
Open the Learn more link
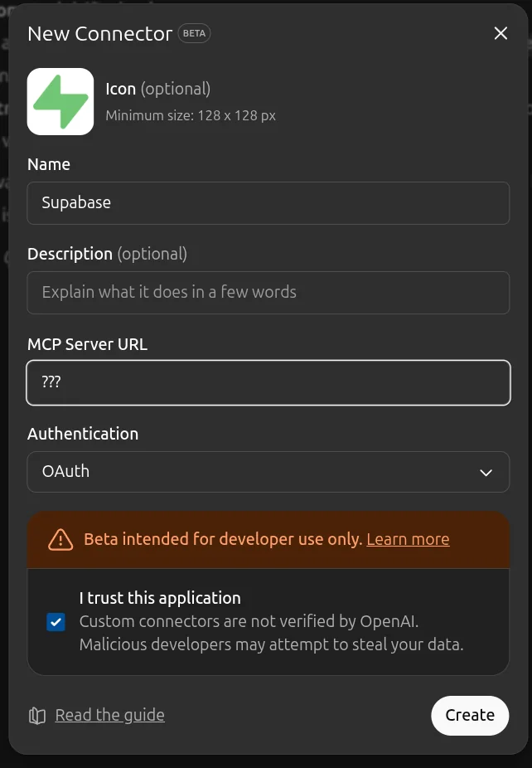click(408, 539)
